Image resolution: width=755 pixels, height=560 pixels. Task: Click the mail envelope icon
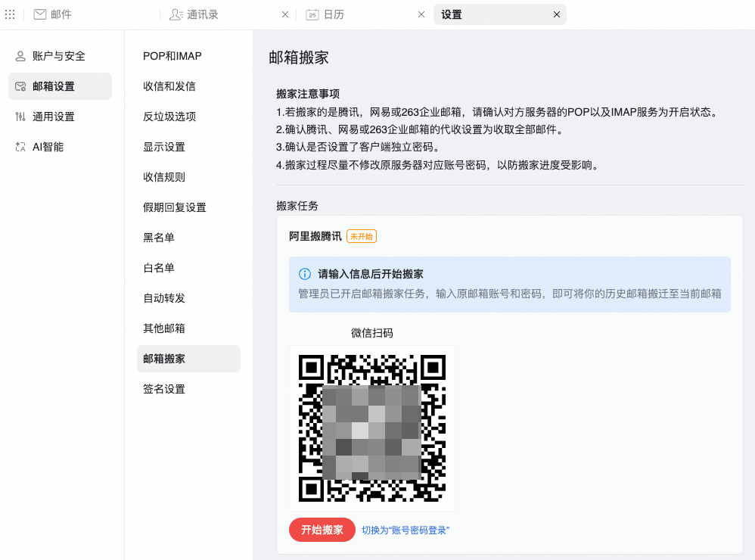pos(40,14)
